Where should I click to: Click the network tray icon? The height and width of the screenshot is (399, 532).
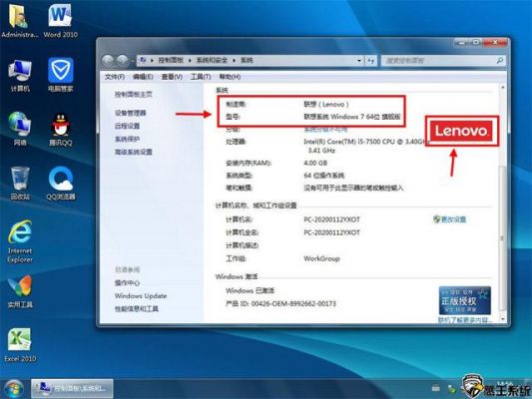coord(451,389)
